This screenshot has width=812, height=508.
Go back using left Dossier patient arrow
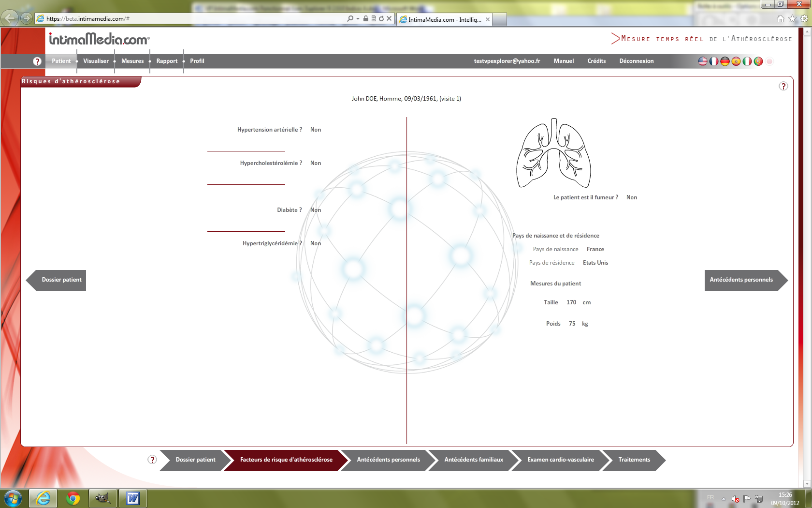coord(57,280)
